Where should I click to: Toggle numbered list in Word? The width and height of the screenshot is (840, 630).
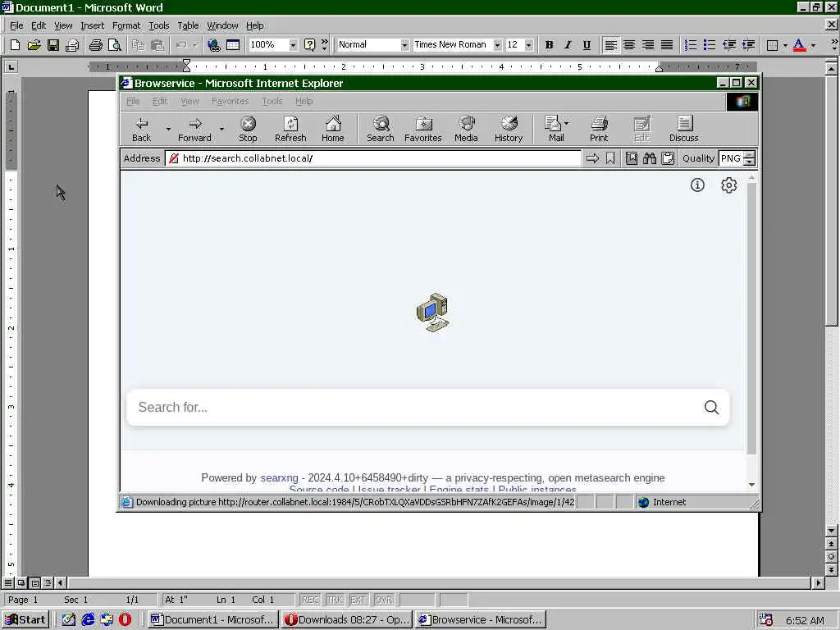pos(691,45)
